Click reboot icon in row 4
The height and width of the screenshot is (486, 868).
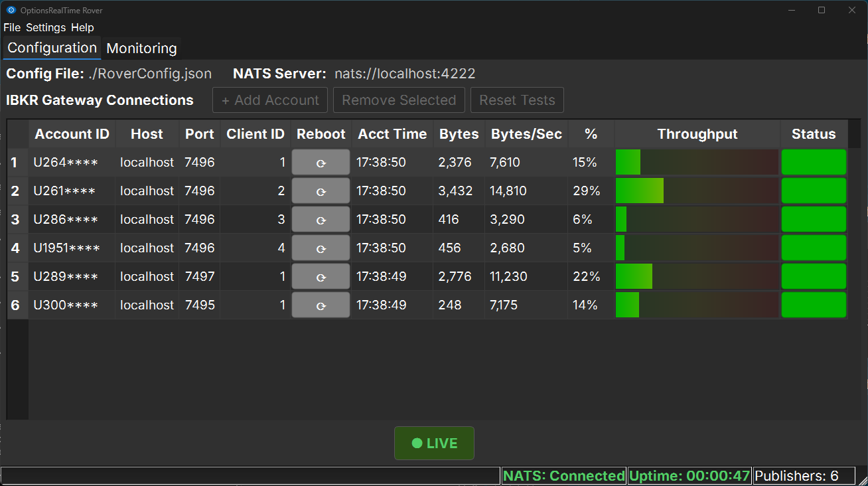(321, 248)
